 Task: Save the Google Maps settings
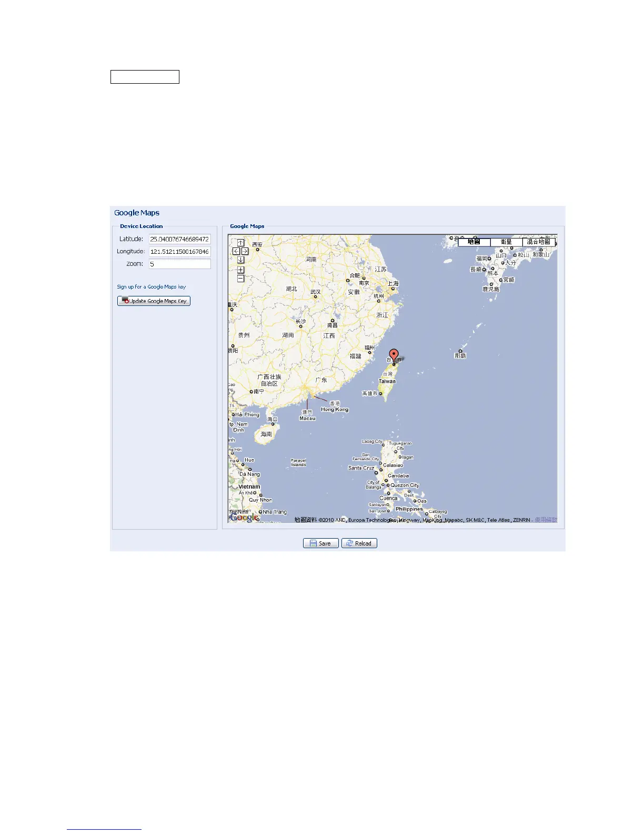point(320,543)
